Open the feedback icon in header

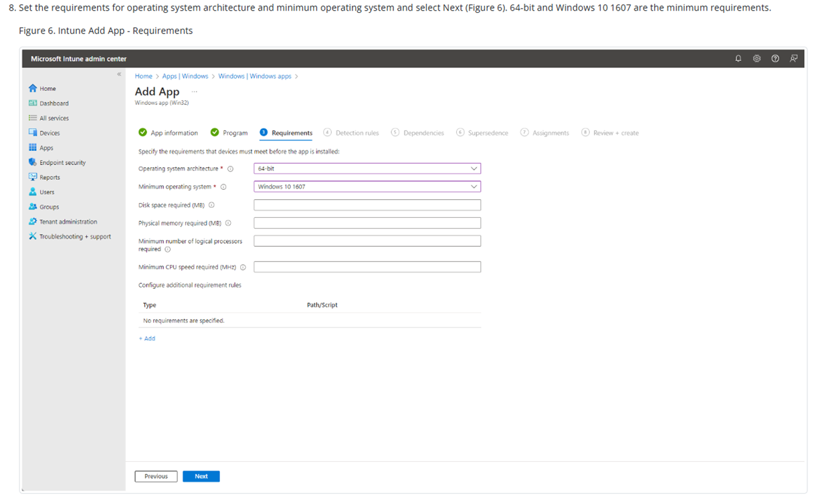793,59
